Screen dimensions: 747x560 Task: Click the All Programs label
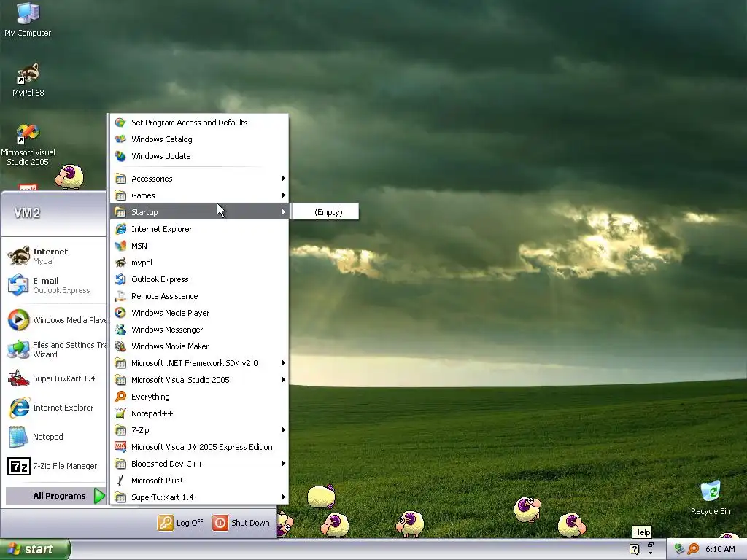click(x=59, y=496)
